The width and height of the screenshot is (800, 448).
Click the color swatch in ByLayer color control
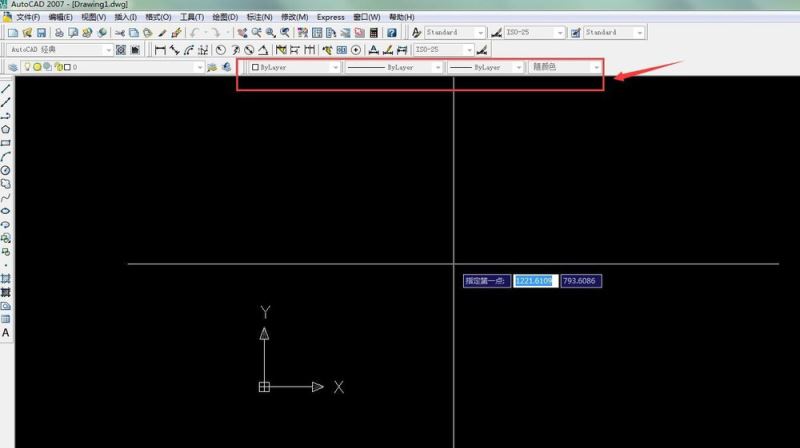point(255,67)
